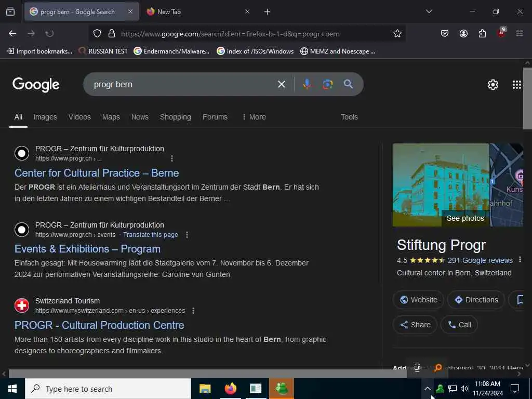Viewport: 532px width, 399px height.
Task: Open Import bookmarks toolbar item
Action: point(39,51)
